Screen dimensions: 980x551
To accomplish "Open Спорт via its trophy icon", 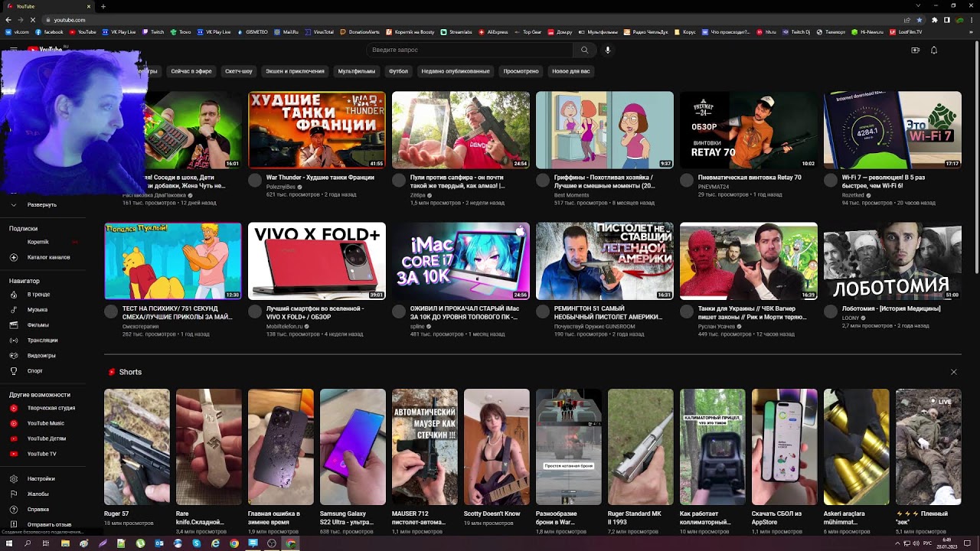I will coord(14,371).
